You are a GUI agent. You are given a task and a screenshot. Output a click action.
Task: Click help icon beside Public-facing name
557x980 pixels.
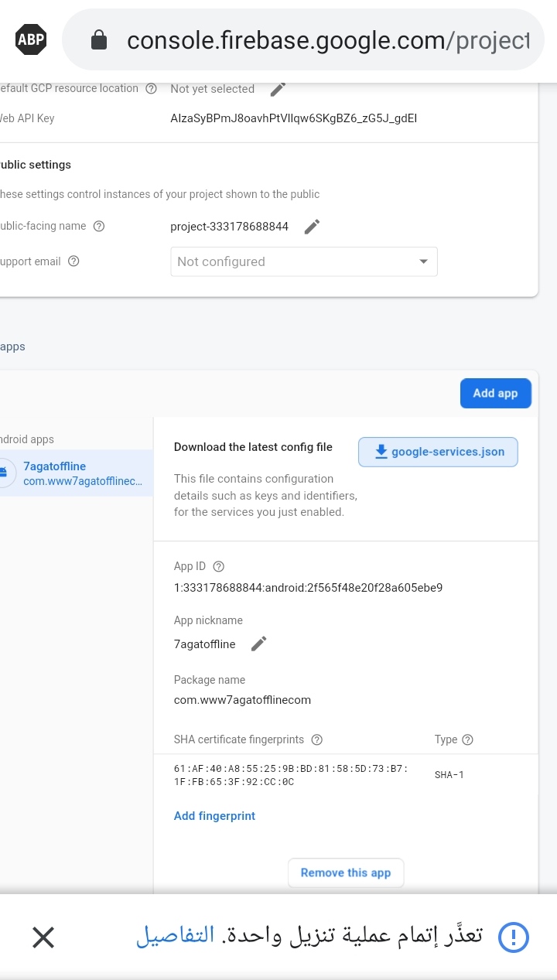99,227
